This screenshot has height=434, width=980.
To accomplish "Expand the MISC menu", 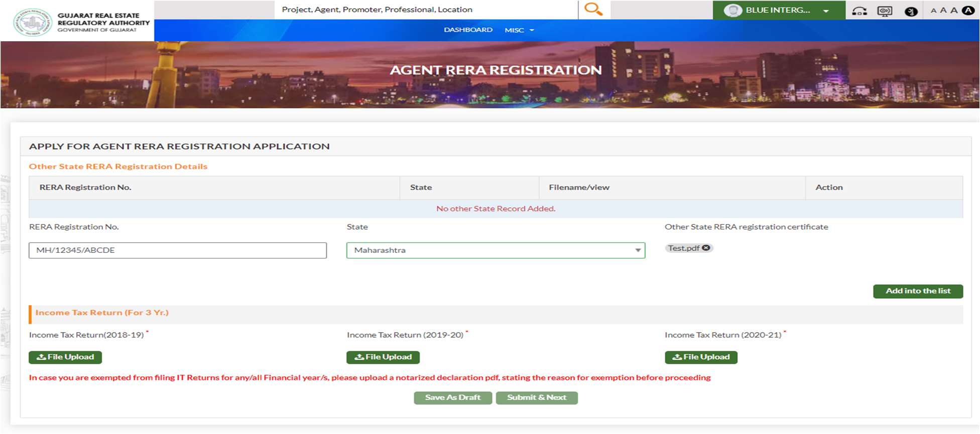I will (x=519, y=30).
